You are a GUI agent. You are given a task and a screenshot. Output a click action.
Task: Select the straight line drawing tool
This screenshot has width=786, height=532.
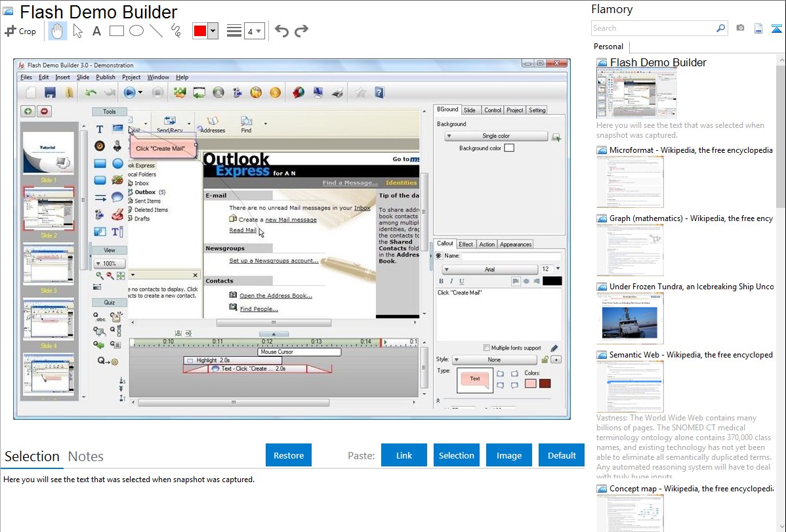pos(156,31)
